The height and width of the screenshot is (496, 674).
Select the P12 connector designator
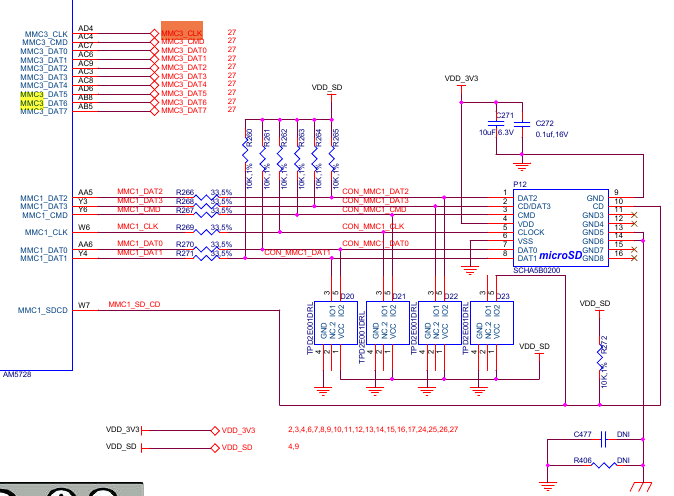point(520,184)
